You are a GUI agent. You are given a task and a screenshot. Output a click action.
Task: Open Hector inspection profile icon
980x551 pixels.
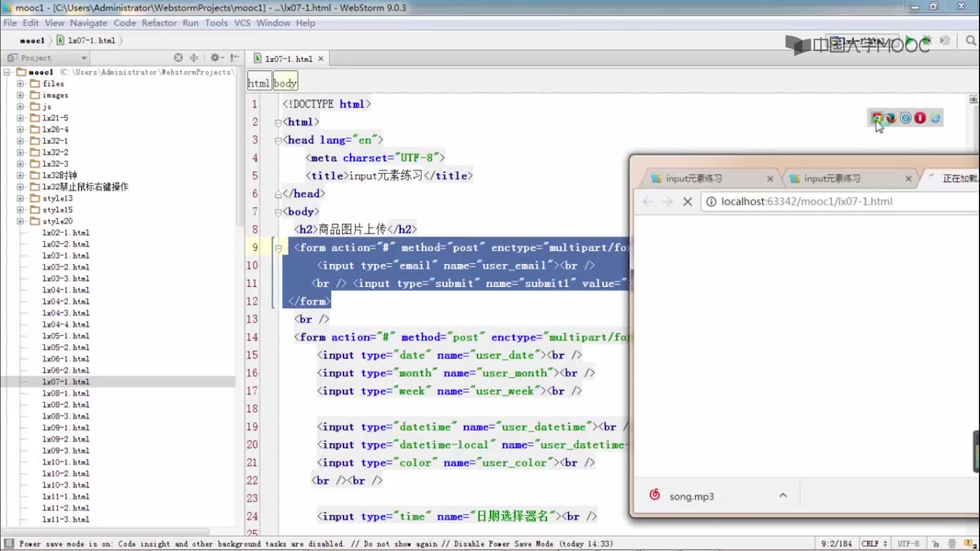point(952,544)
